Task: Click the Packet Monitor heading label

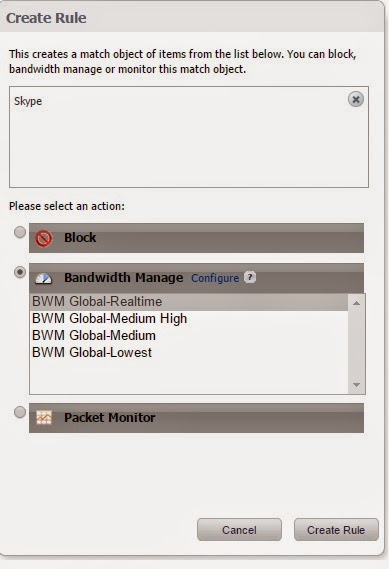Action: [x=110, y=418]
